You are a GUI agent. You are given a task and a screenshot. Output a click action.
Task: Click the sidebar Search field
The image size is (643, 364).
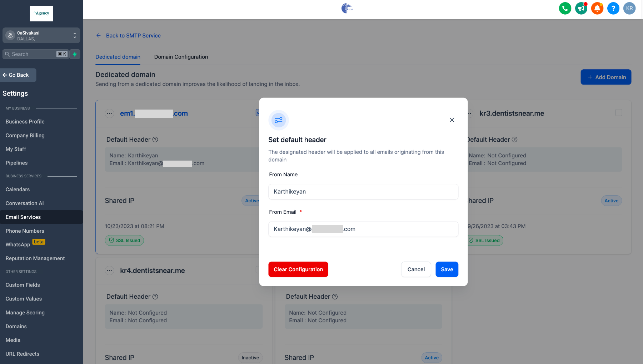35,54
